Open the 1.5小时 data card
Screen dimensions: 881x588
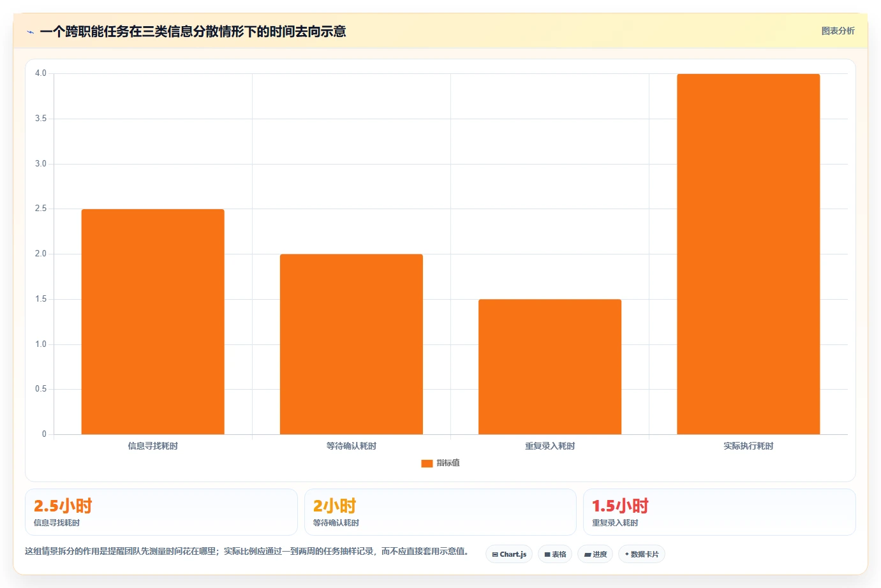tap(720, 512)
